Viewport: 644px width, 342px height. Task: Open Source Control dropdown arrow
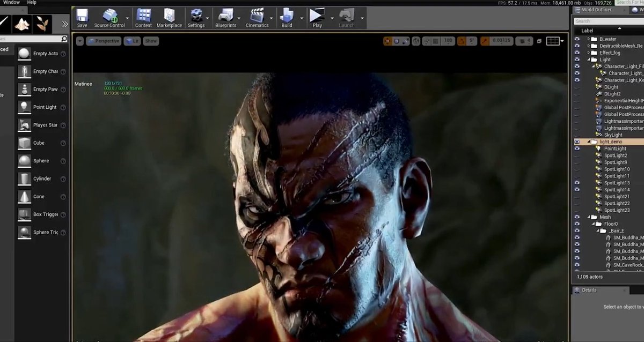(x=127, y=18)
